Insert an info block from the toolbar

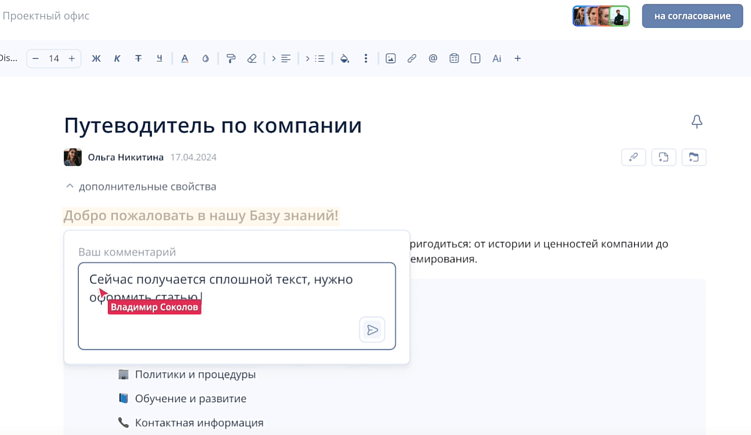click(x=475, y=58)
